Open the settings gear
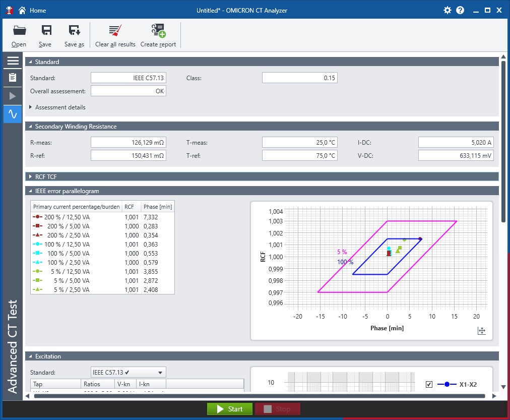Image resolution: width=510 pixels, height=420 pixels. click(448, 10)
